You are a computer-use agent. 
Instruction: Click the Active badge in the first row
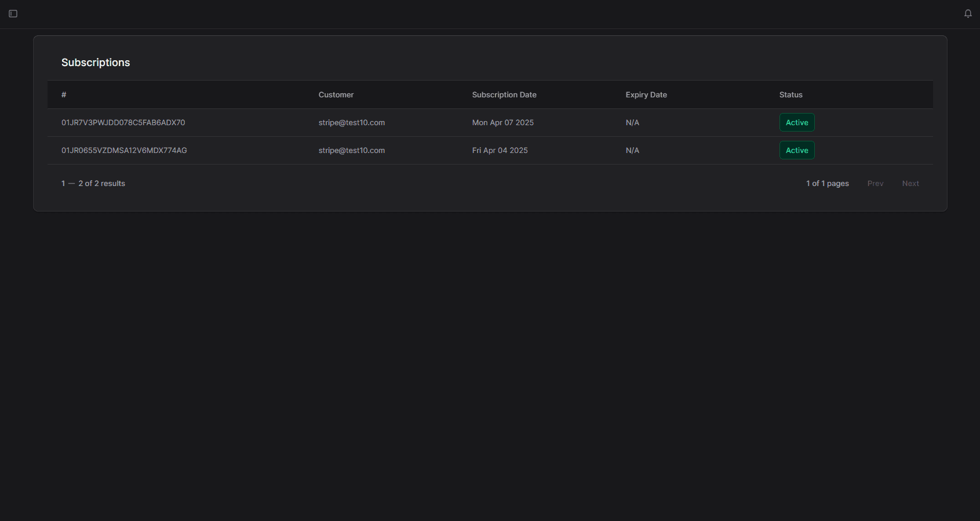(796, 123)
